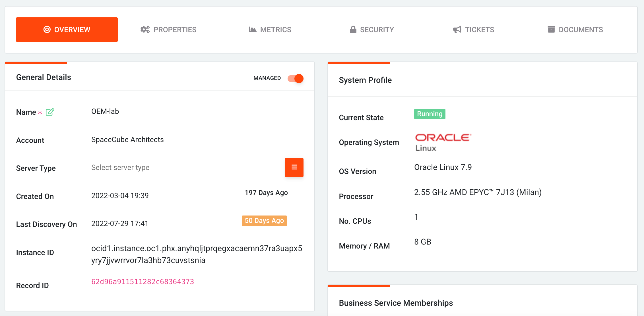Click the Oracle Linux 7.9 OS version
The image size is (644, 316).
443,167
